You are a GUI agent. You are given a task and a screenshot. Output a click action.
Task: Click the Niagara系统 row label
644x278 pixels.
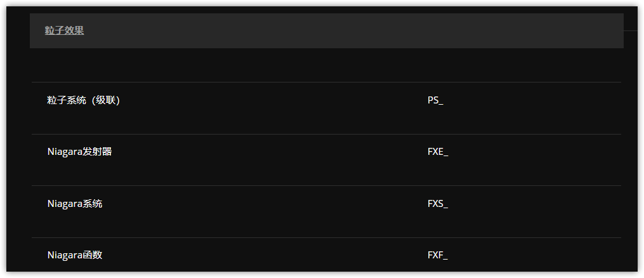point(75,204)
